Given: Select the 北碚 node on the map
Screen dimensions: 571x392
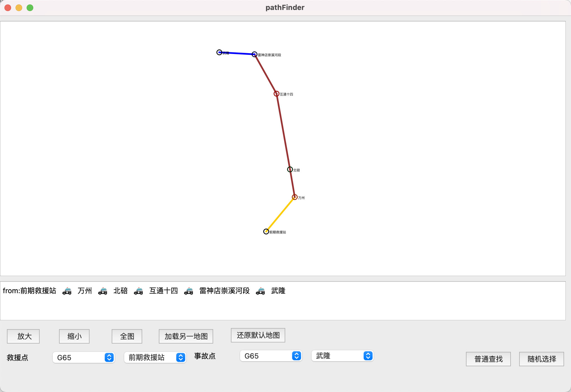Looking at the screenshot, I should (290, 169).
